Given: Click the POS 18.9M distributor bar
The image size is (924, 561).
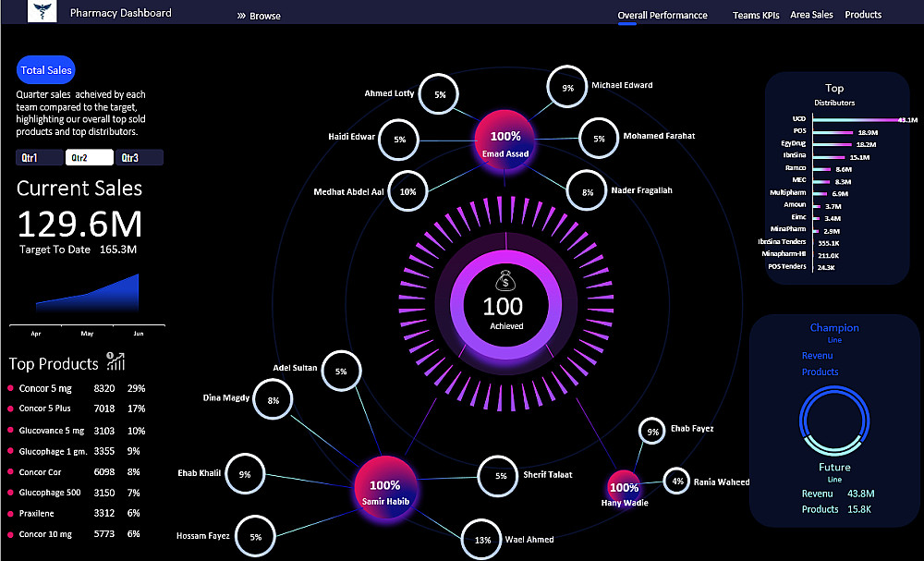Looking at the screenshot, I should (833, 132).
